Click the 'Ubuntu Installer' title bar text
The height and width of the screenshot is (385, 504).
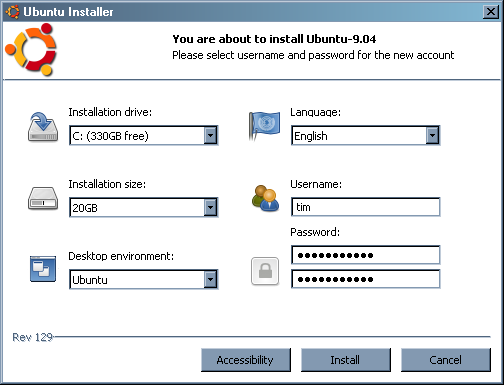point(68,12)
